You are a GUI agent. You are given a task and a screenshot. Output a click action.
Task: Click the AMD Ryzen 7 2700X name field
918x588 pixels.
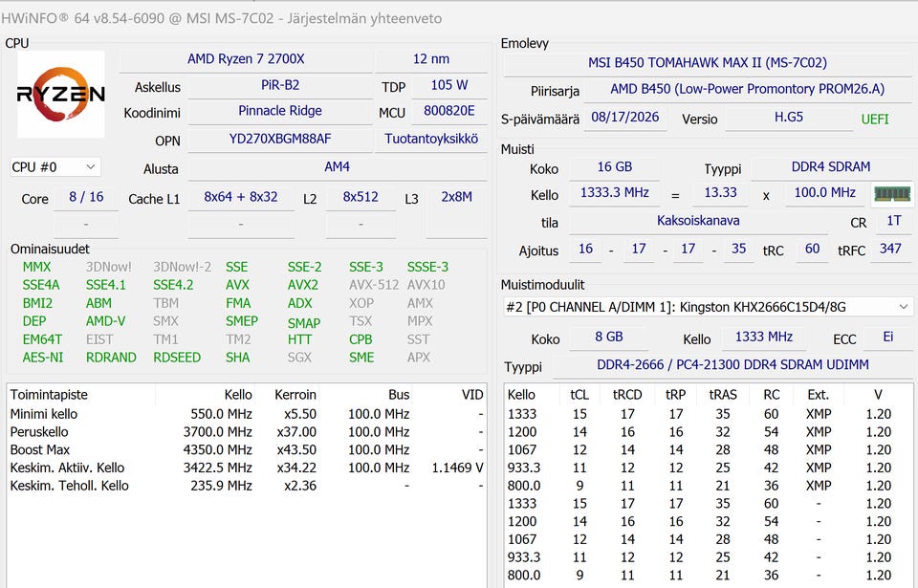coord(246,59)
